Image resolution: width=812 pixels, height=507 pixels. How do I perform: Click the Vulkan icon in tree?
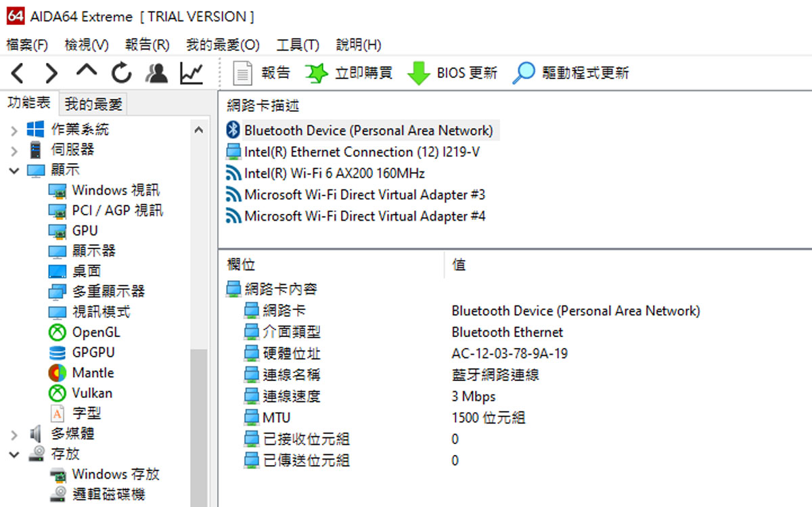58,393
